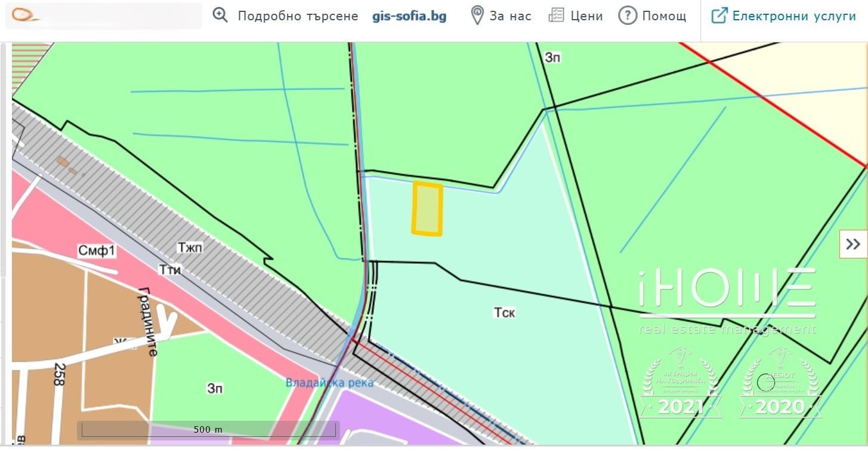Open the За нас page
This screenshot has width=868, height=450.
pyautogui.click(x=510, y=16)
